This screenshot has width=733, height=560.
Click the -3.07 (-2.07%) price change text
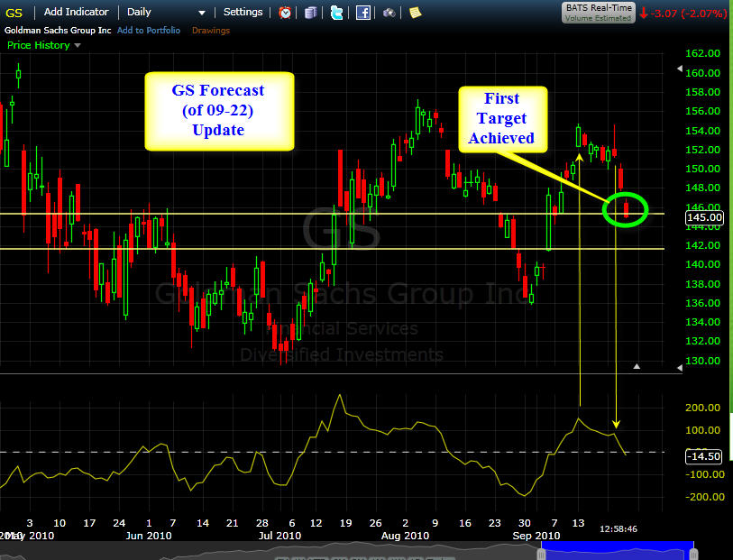coord(689,14)
